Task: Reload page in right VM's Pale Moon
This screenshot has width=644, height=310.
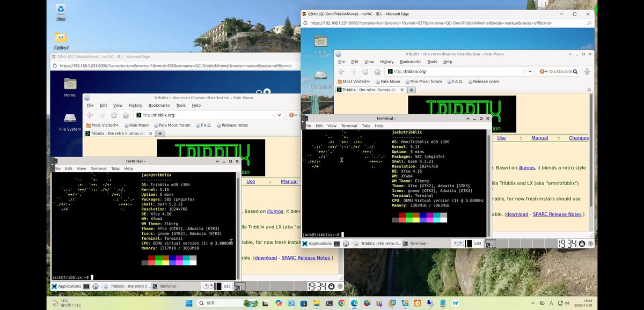Action: tap(365, 71)
